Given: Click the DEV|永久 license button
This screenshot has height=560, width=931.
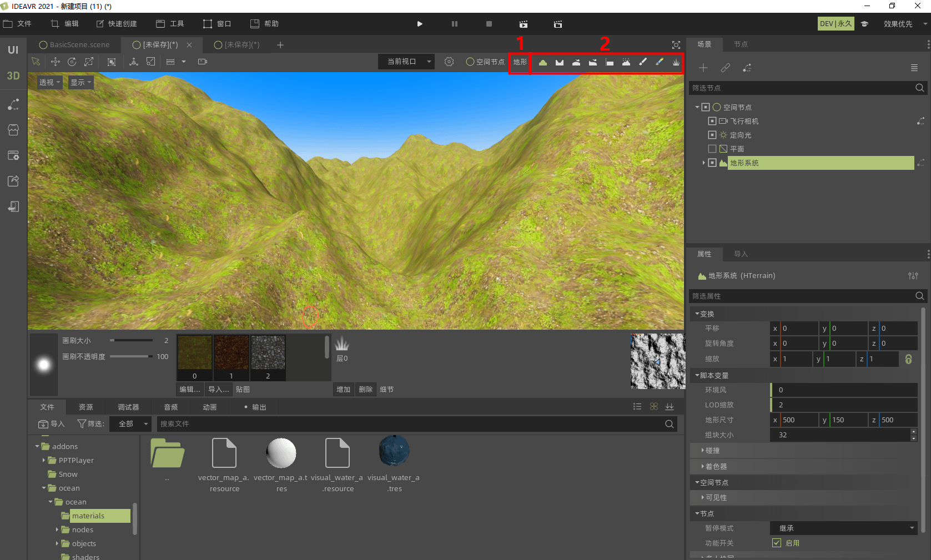Looking at the screenshot, I should [836, 24].
